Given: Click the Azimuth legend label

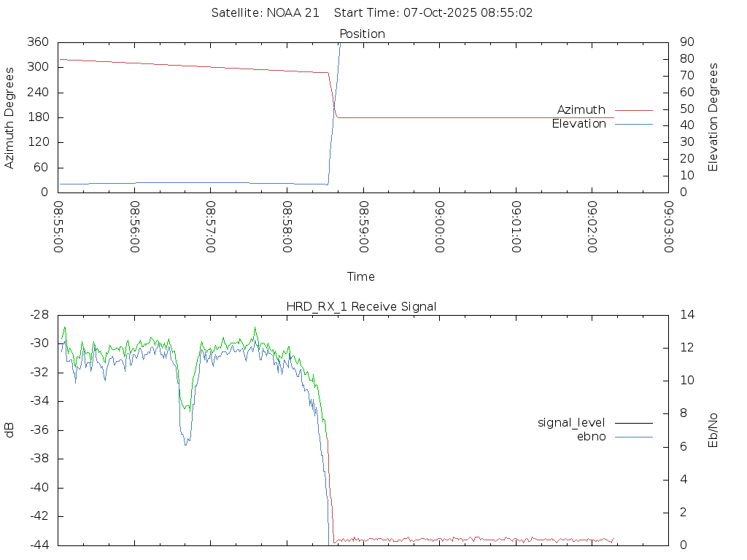Looking at the screenshot, I should [x=581, y=110].
